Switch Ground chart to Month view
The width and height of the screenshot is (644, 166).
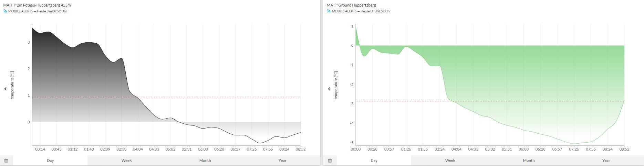[529, 161]
